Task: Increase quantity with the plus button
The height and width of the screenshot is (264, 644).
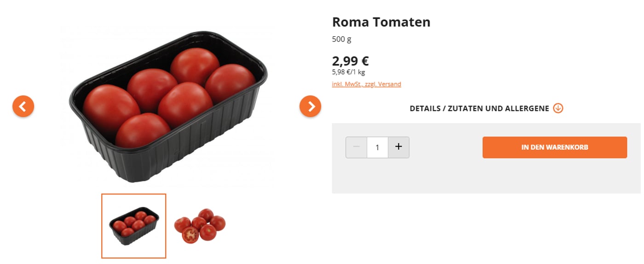Action: 398,147
